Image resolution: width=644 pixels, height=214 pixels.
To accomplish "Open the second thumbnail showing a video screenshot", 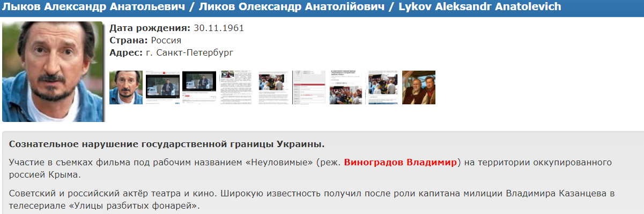I will pyautogui.click(x=162, y=87).
